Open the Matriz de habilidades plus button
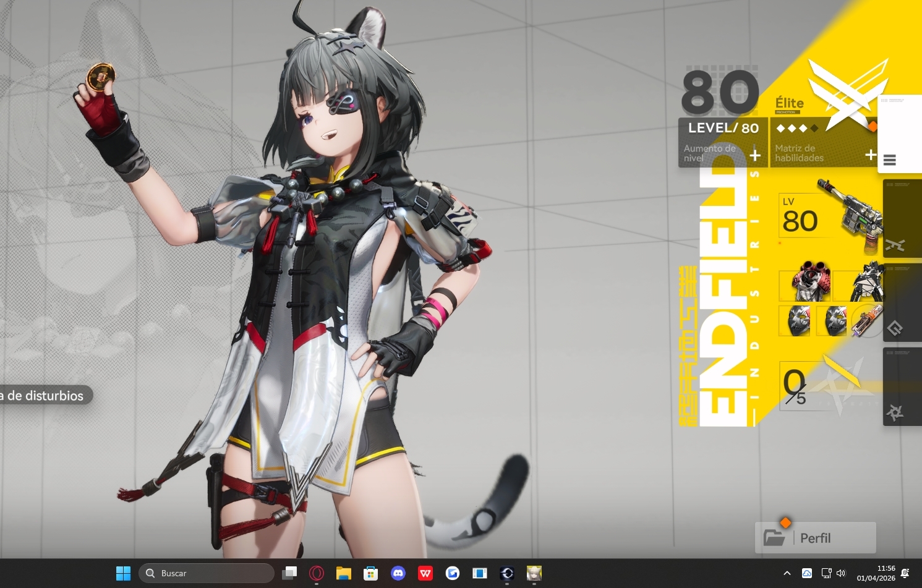The width and height of the screenshot is (922, 588). click(x=871, y=155)
